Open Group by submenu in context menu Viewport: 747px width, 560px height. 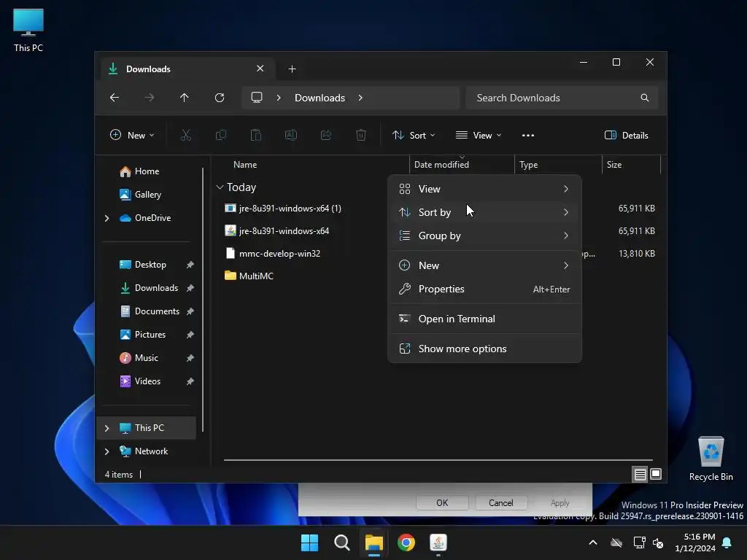click(x=484, y=236)
